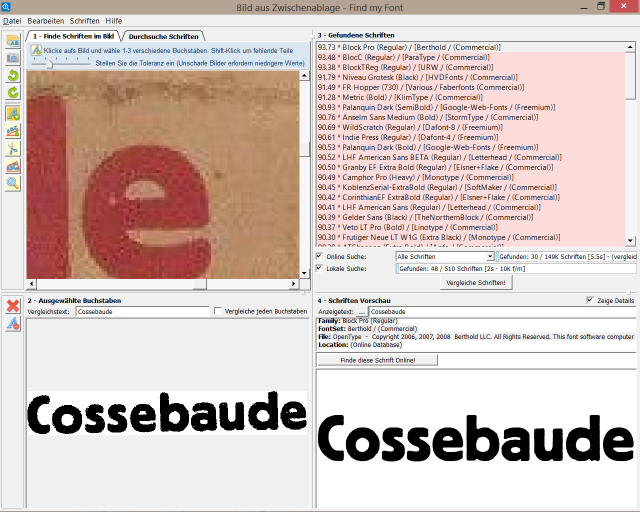This screenshot has width=640, height=512.
Task: Activate the select letters tool icon
Action: tap(13, 113)
